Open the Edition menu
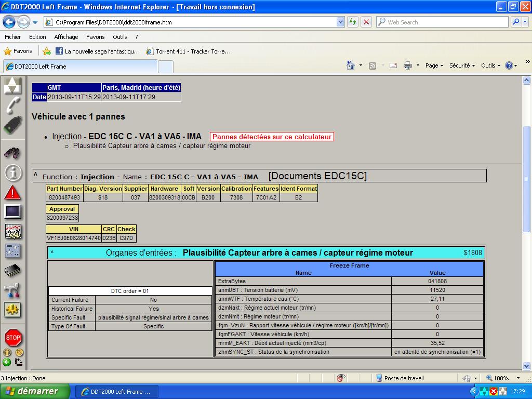 click(x=37, y=37)
